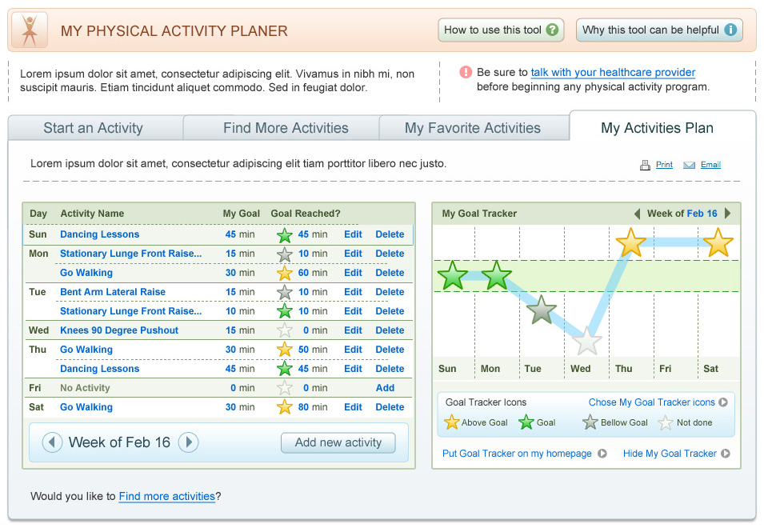The width and height of the screenshot is (764, 532).
Task: Click the red healthcare warning alert icon
Action: (466, 72)
